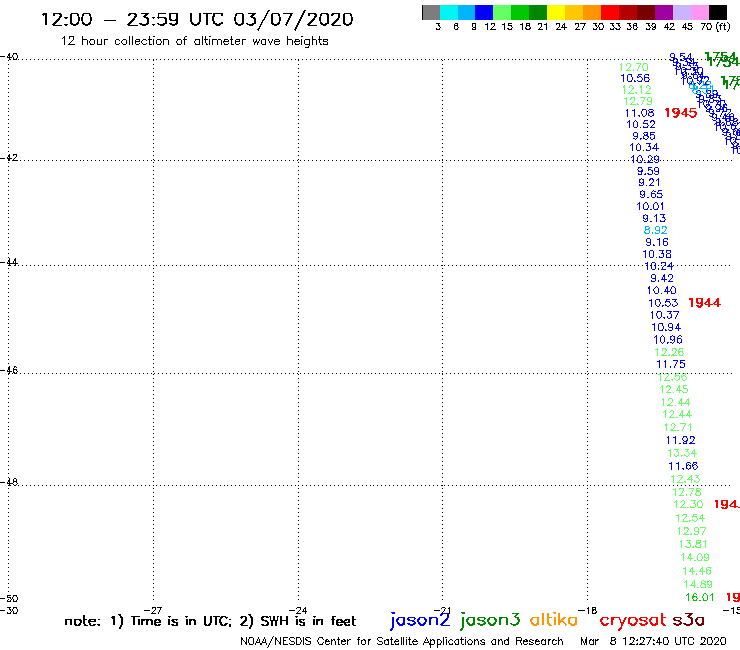Click the 10.38 wave height value
This screenshot has height=650, width=740.
pyautogui.click(x=657, y=254)
